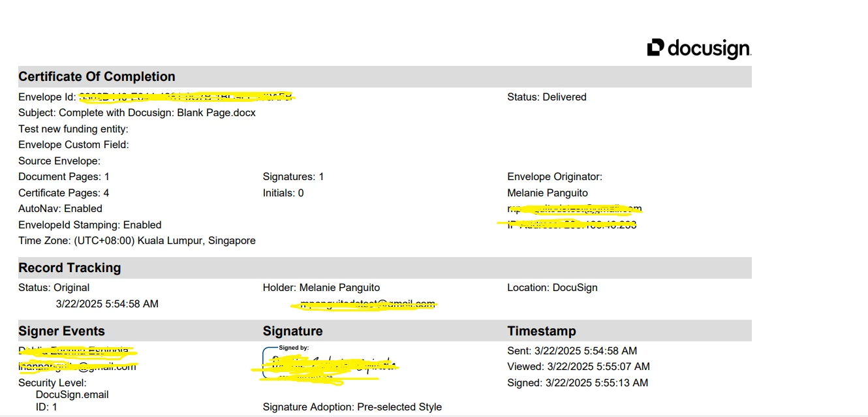The width and height of the screenshot is (868, 417).
Task: Select AutoNav: Enabled text
Action: click(60, 208)
